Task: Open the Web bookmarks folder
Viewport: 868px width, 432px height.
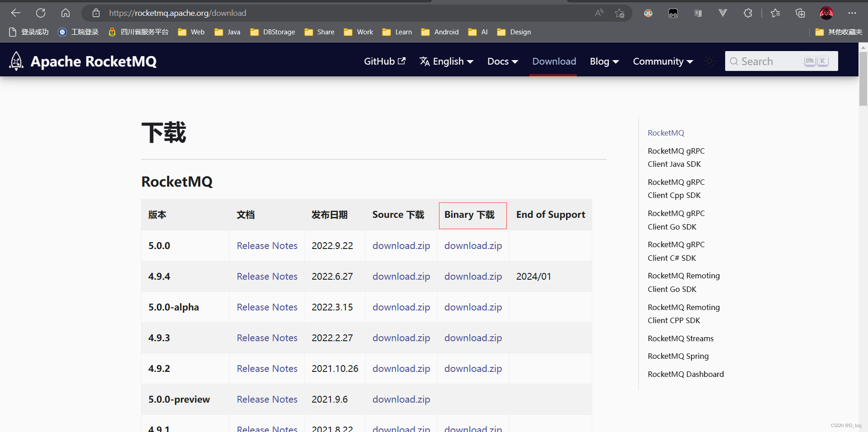Action: [x=191, y=32]
